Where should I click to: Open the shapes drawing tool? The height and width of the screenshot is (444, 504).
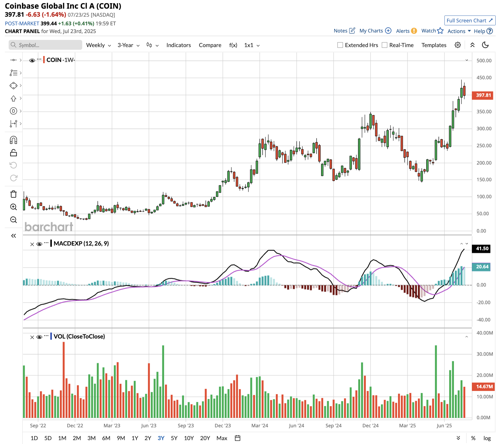[x=13, y=86]
